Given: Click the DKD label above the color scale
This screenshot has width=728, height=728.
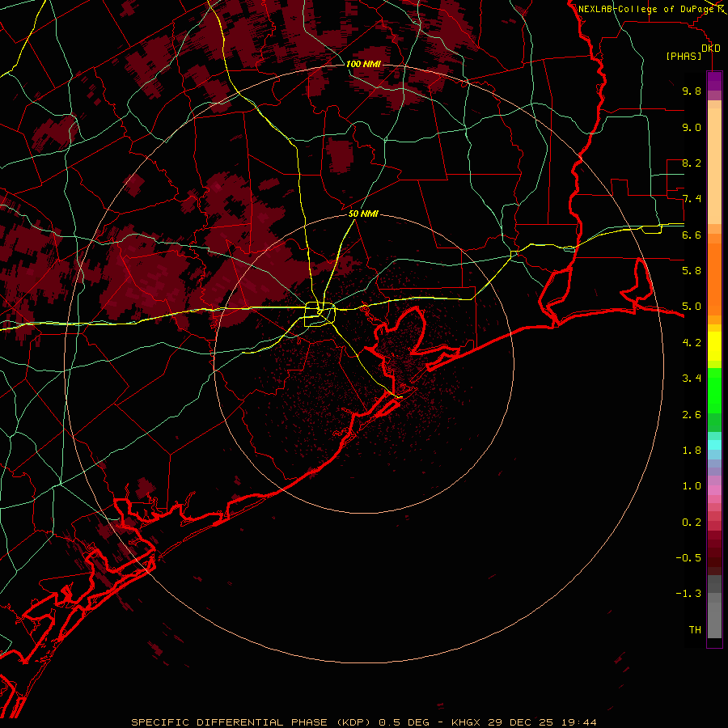Looking at the screenshot, I should click(711, 49).
